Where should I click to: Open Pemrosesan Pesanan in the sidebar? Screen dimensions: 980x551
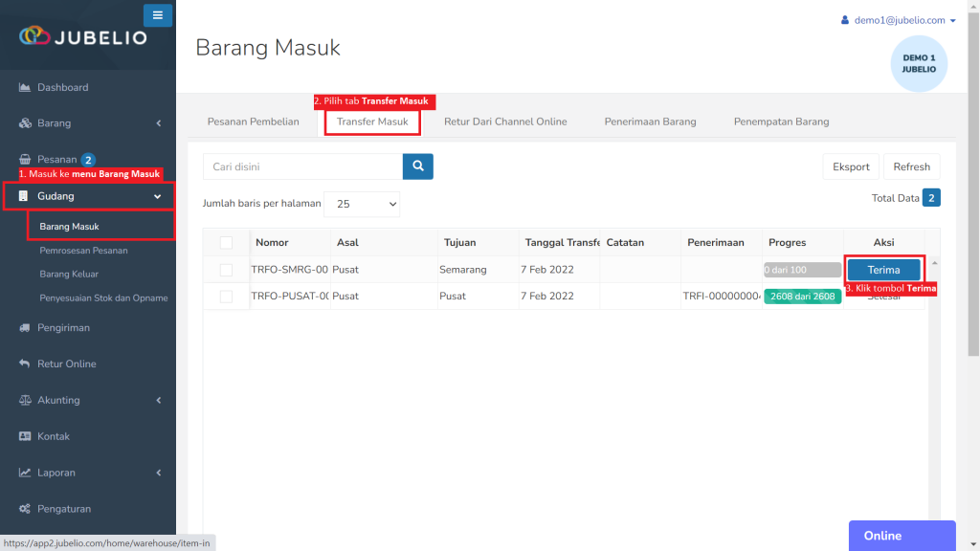(x=84, y=251)
